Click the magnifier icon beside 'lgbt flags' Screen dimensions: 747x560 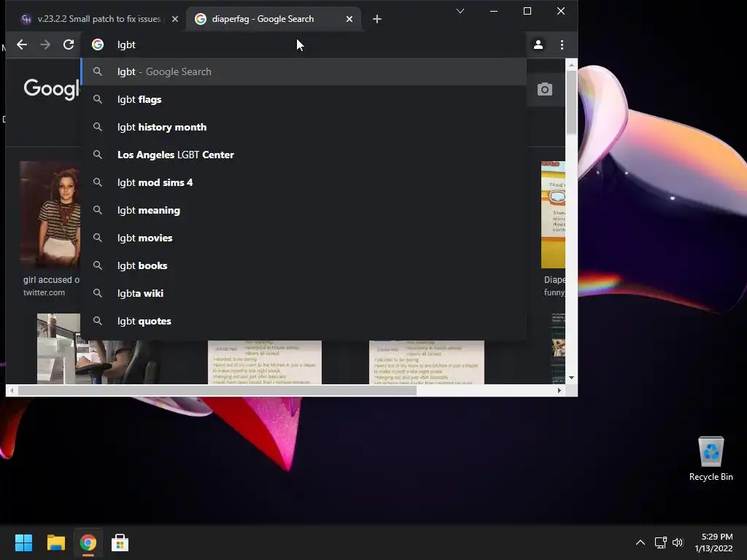[x=98, y=99]
